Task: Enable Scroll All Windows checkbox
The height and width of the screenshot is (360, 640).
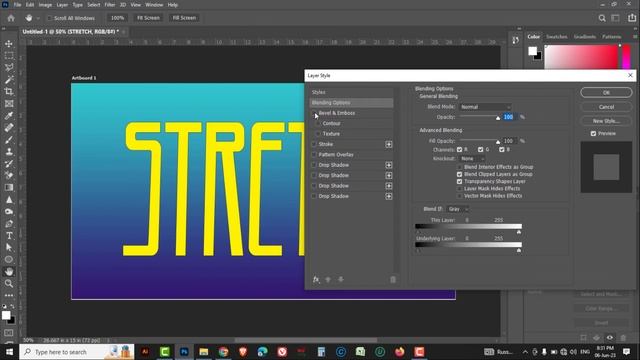Action: click(50, 18)
